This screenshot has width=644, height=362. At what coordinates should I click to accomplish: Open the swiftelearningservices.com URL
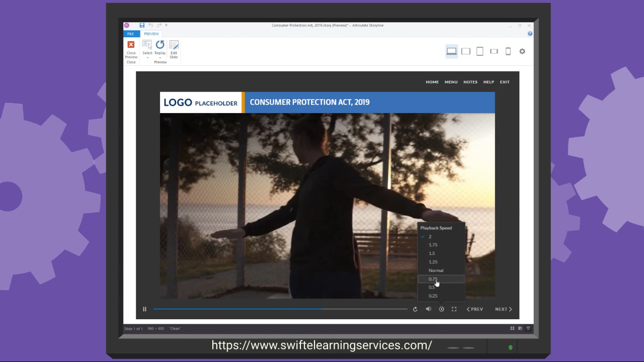coord(321,345)
